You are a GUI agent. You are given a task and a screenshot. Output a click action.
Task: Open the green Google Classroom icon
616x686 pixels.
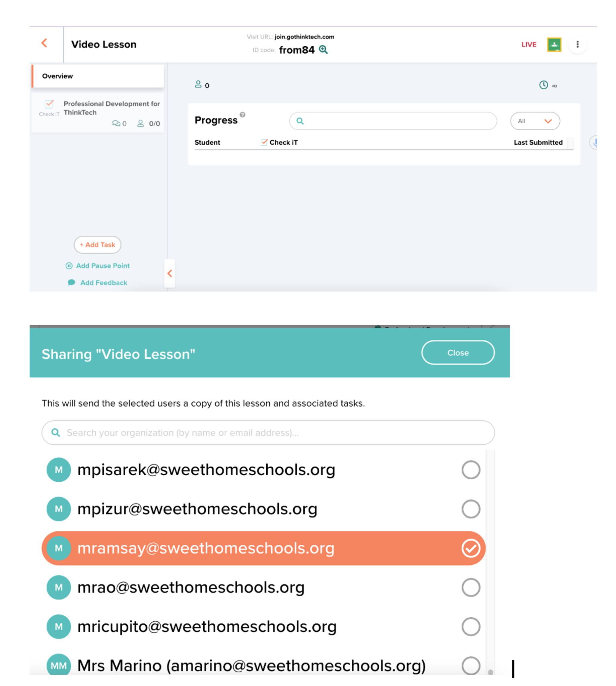coord(554,44)
